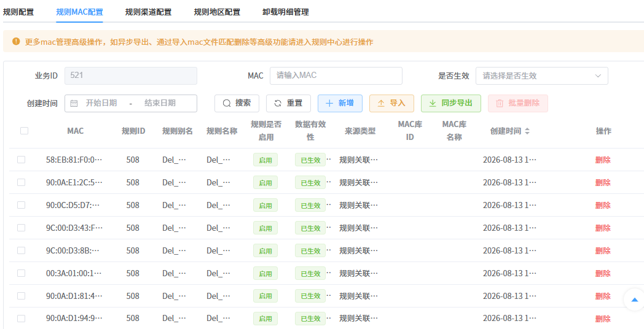This screenshot has height=329, width=644.
Task: Open the 规则地区配置 tab
Action: coord(217,12)
